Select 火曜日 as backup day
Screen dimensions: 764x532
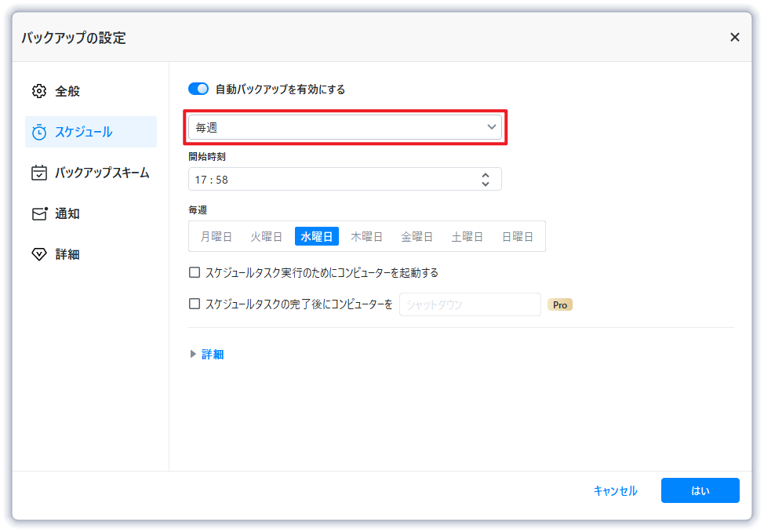coord(266,236)
